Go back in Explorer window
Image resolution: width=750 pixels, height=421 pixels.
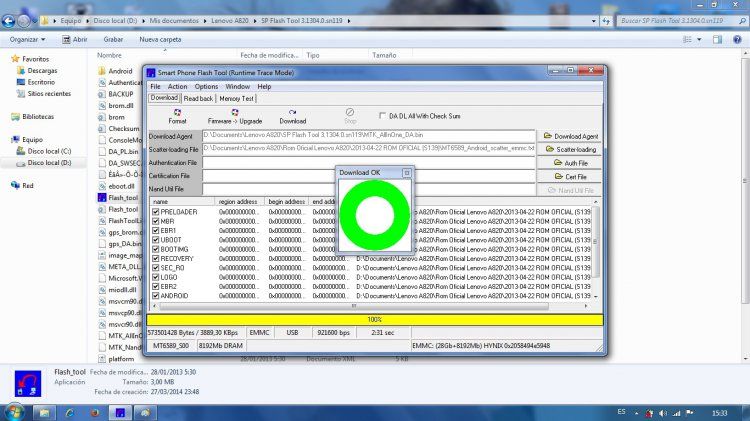click(x=8, y=21)
